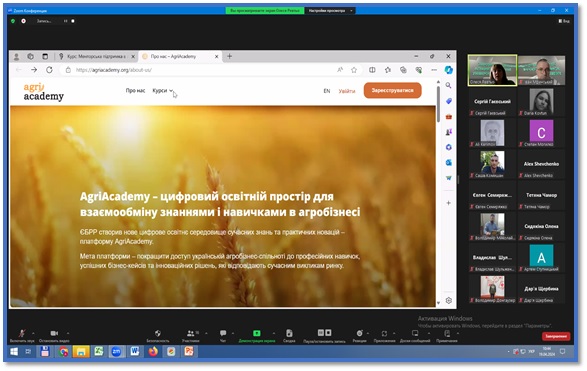Switch site language to EN
Viewport: 587px width, 371px height.
point(327,91)
